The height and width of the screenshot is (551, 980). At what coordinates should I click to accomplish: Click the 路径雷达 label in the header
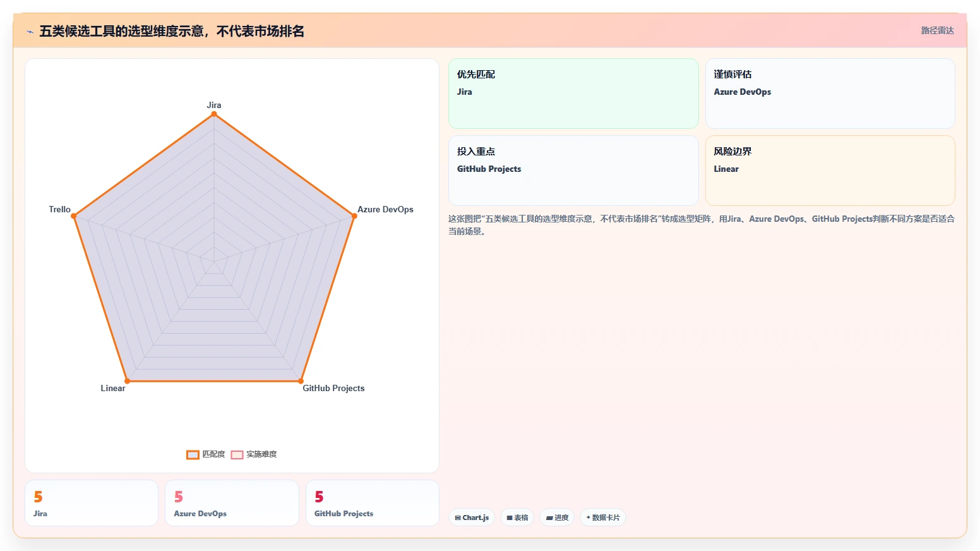[x=937, y=30]
